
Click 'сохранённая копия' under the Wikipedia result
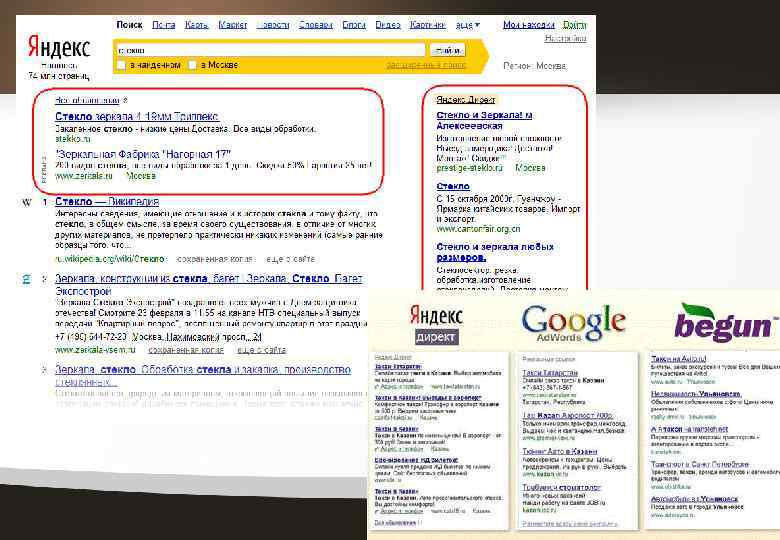(215, 259)
